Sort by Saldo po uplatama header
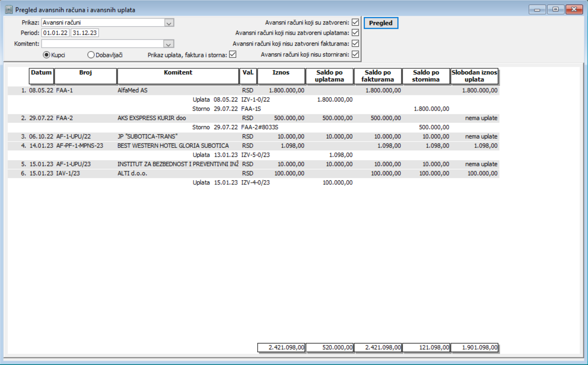This screenshot has width=588, height=365. pos(329,76)
